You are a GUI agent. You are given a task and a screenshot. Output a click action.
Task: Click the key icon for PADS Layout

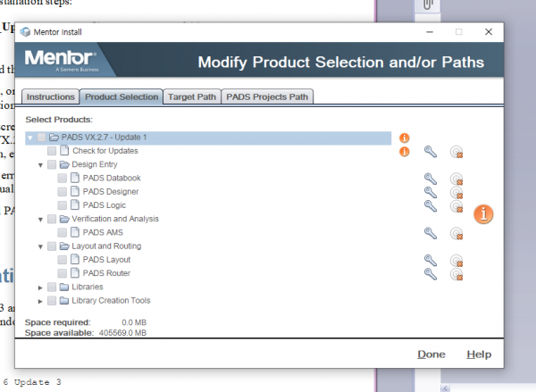pyautogui.click(x=431, y=260)
